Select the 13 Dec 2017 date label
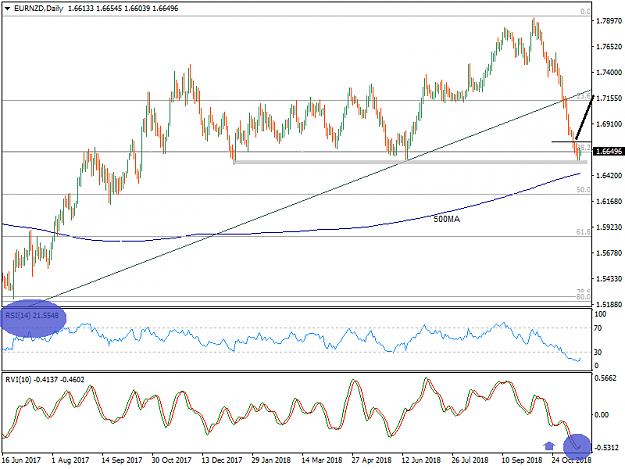Viewport: 625px width, 469px height. pyautogui.click(x=222, y=460)
